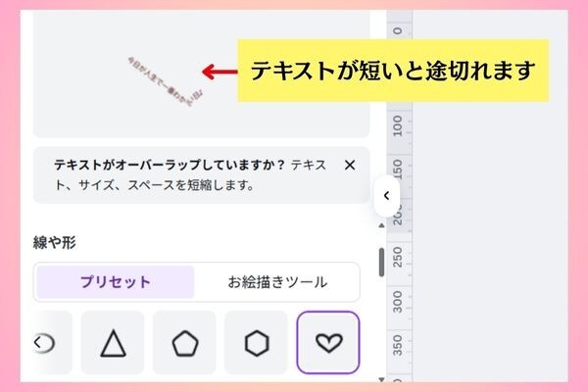
Task: Click the panel scrollbar thumb
Action: point(381,263)
